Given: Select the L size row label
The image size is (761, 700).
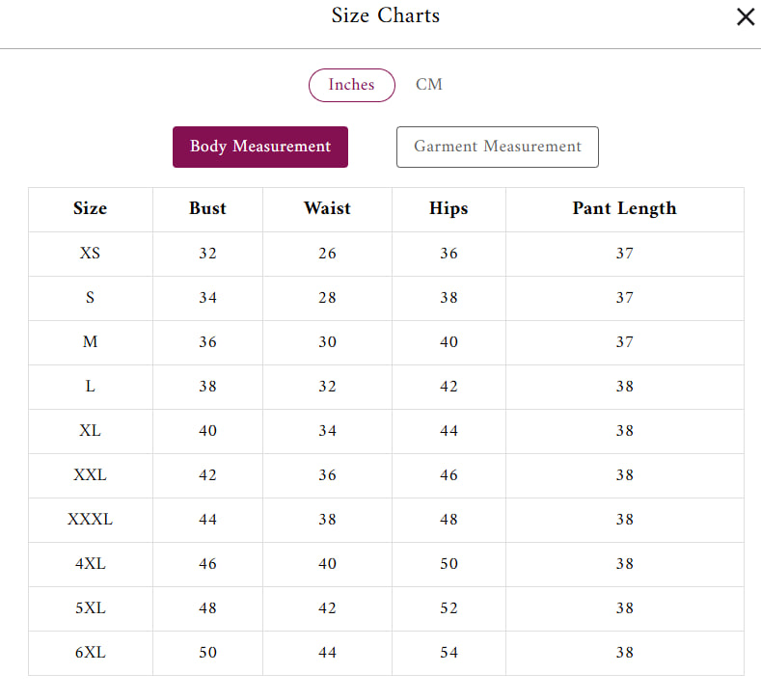Looking at the screenshot, I should pos(90,387).
